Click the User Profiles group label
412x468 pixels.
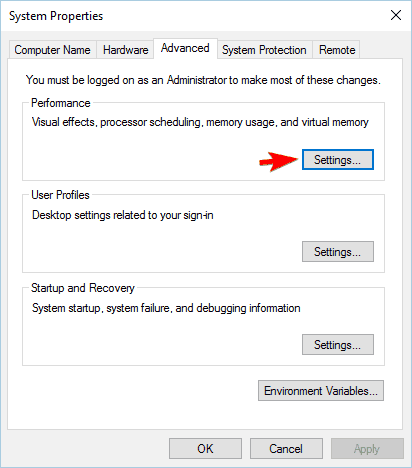tap(60, 195)
